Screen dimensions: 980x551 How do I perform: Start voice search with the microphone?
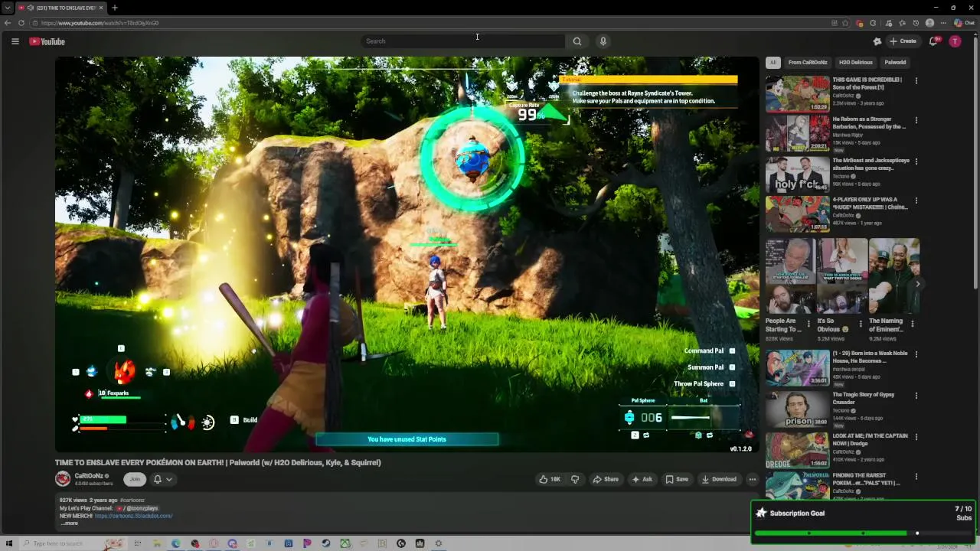click(603, 41)
